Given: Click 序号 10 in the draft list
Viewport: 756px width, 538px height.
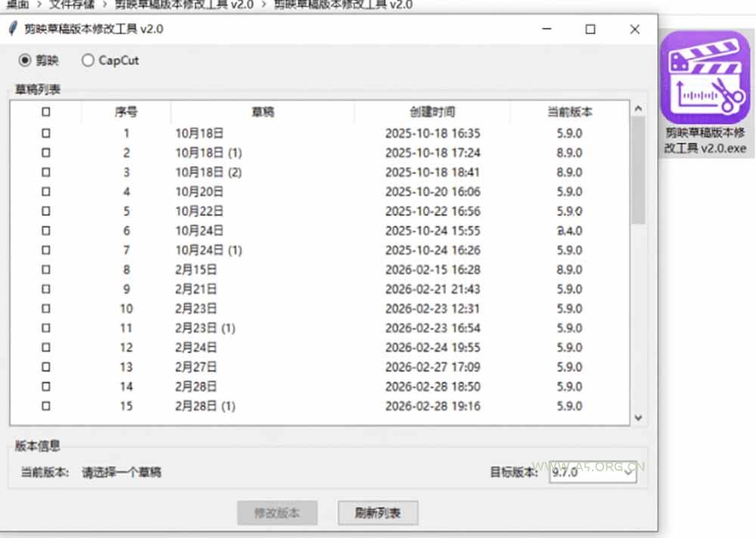Looking at the screenshot, I should [126, 309].
